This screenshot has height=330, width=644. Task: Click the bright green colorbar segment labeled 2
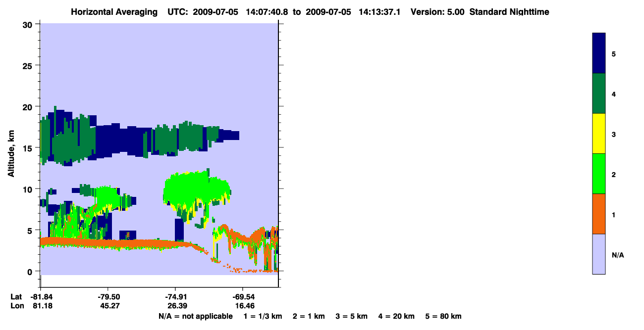pyautogui.click(x=599, y=174)
